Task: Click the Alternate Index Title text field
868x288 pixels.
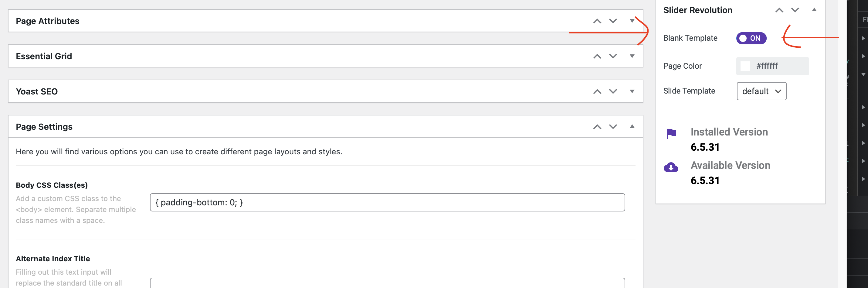Action: point(387,283)
